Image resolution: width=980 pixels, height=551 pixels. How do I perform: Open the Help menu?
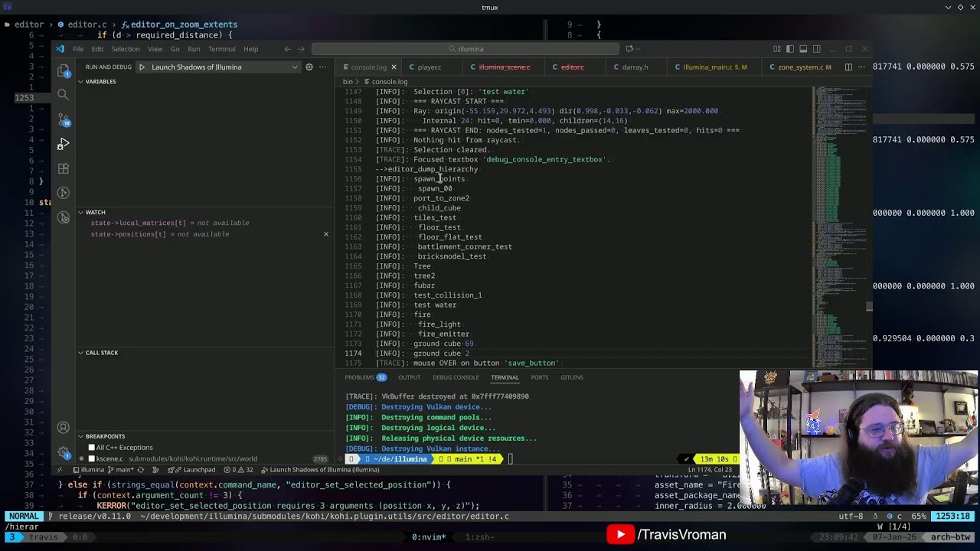pyautogui.click(x=250, y=49)
